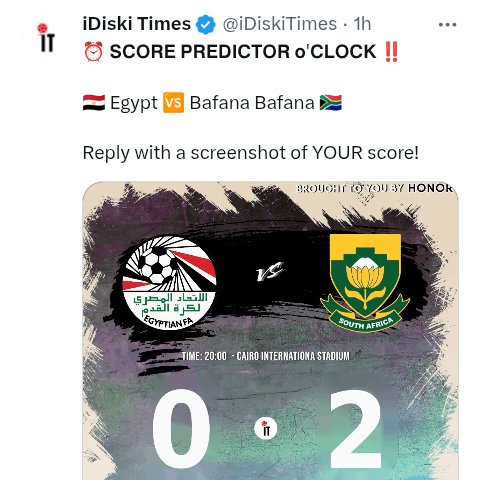
Task: Open the three-dot more options menu
Action: click(x=447, y=25)
